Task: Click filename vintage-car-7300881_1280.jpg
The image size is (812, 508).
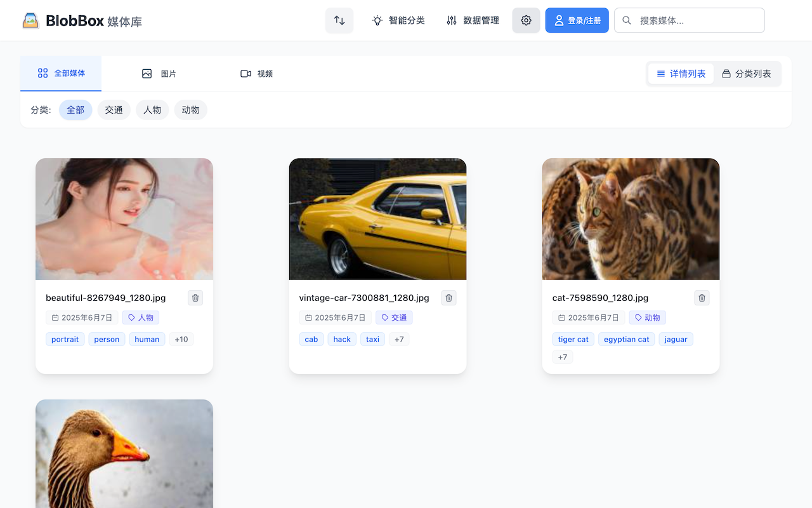Action: click(x=364, y=298)
